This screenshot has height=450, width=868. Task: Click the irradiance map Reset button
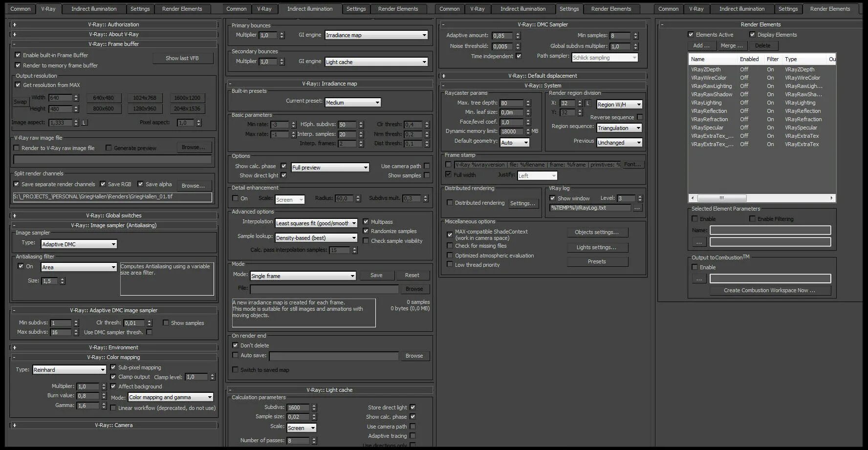(x=412, y=276)
